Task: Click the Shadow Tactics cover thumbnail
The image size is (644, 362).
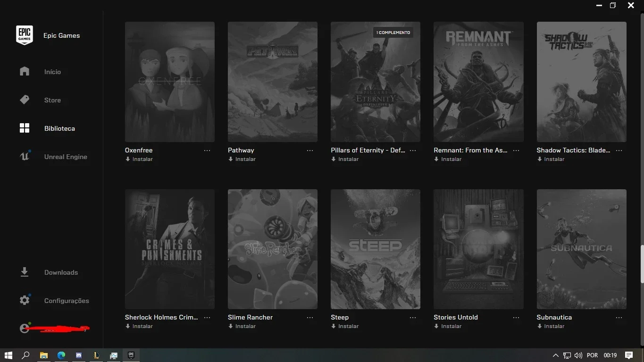Action: (581, 82)
